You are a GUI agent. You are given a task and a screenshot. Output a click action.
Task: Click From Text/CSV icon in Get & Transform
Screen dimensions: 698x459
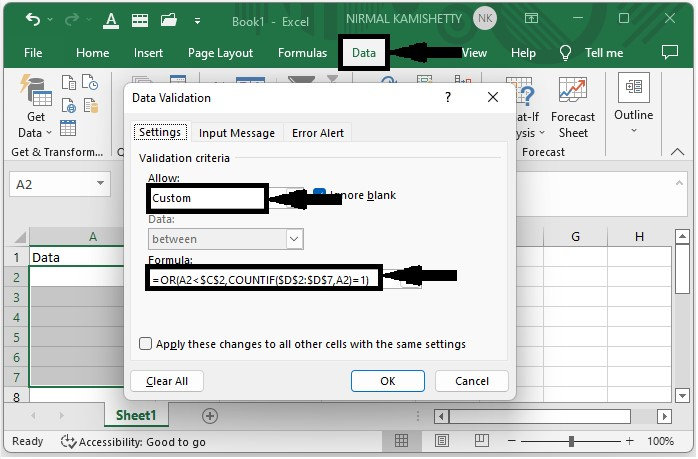click(69, 83)
